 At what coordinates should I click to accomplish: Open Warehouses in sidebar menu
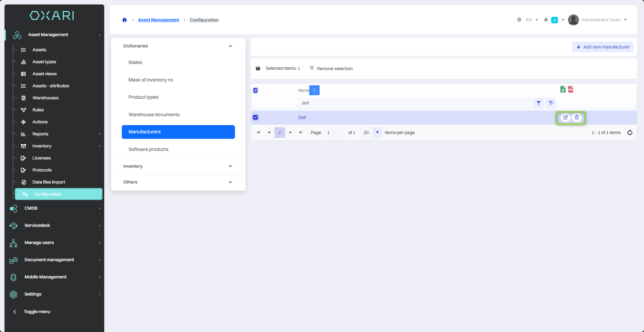[x=45, y=98]
